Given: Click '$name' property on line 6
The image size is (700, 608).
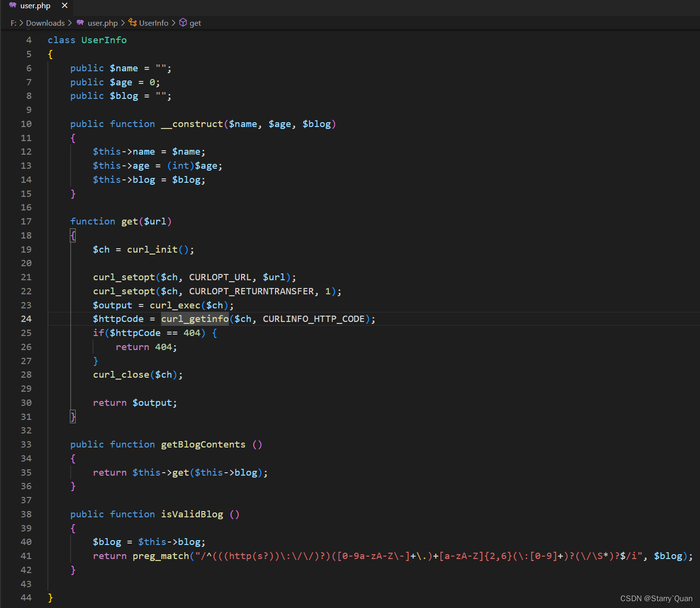Looking at the screenshot, I should [124, 68].
